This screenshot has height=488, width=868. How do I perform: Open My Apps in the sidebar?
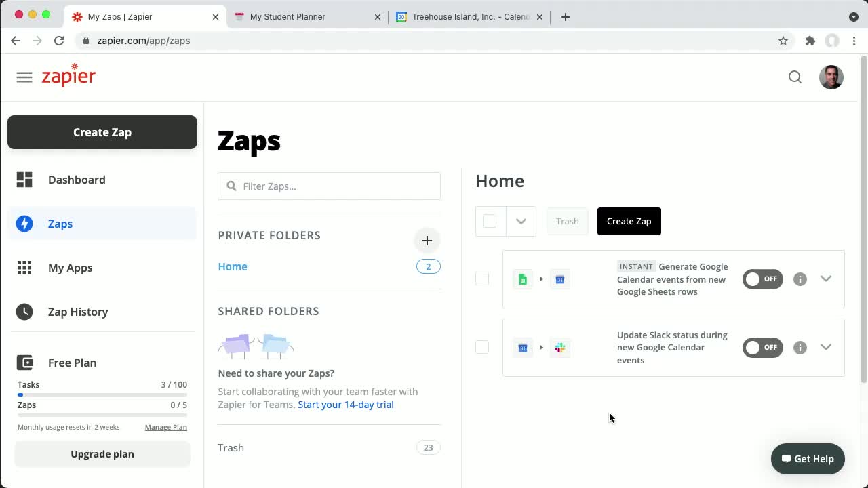pos(102,268)
